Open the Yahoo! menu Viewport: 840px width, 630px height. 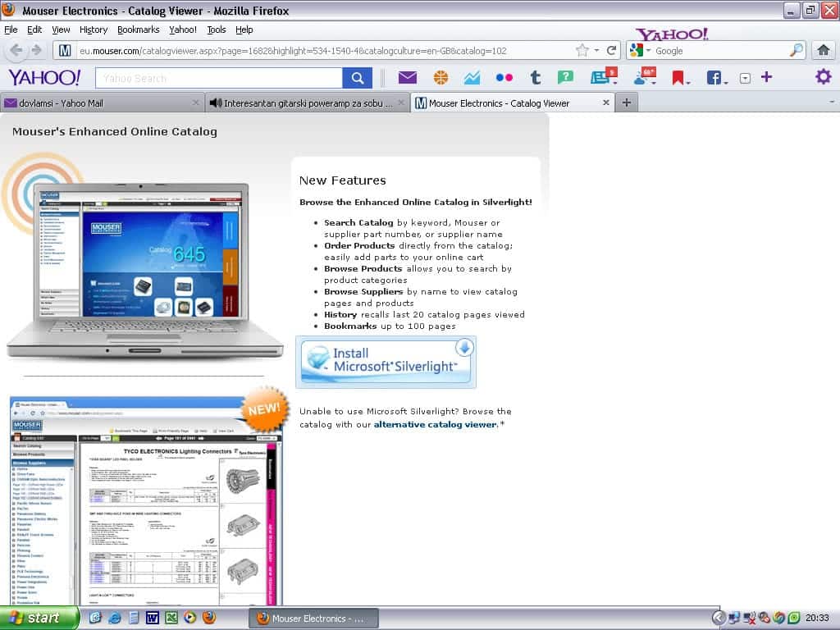183,30
